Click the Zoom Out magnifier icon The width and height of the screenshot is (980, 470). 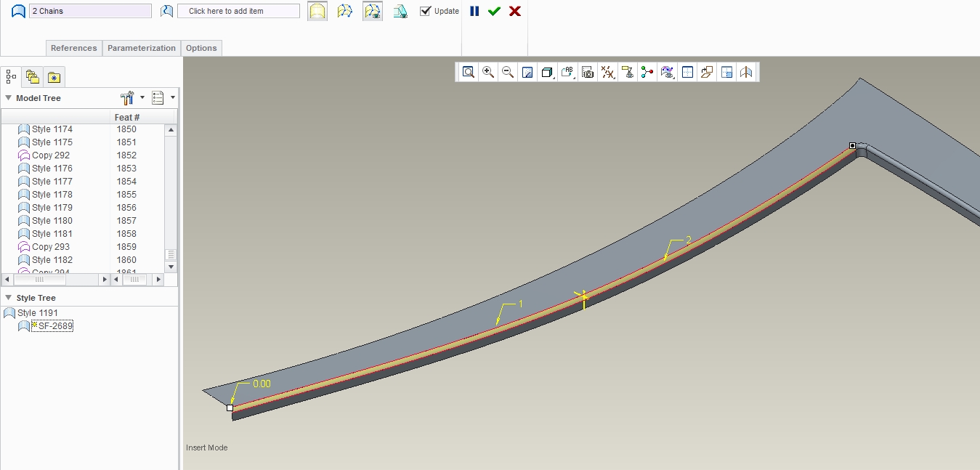[x=508, y=72]
